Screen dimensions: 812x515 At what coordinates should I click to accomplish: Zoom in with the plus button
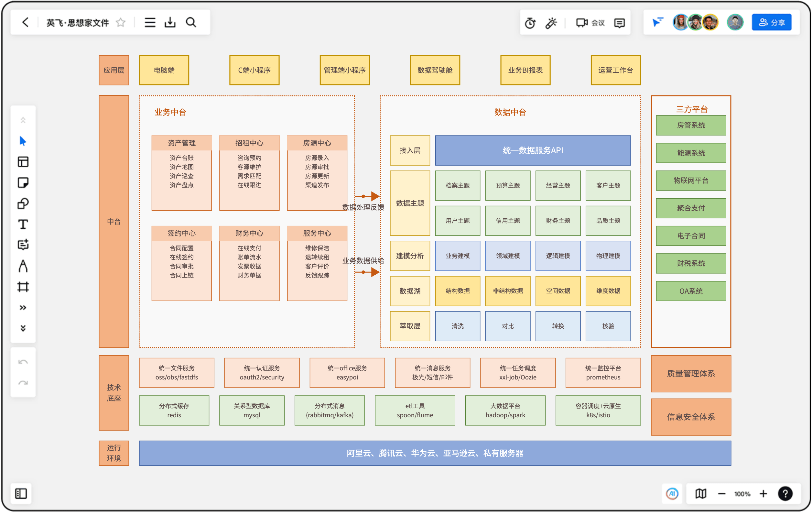pos(763,494)
